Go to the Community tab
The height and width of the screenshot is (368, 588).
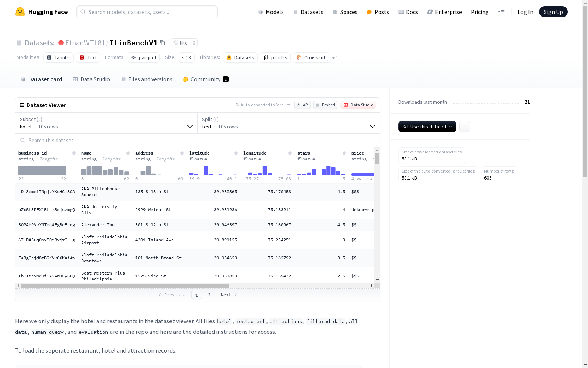(206, 79)
